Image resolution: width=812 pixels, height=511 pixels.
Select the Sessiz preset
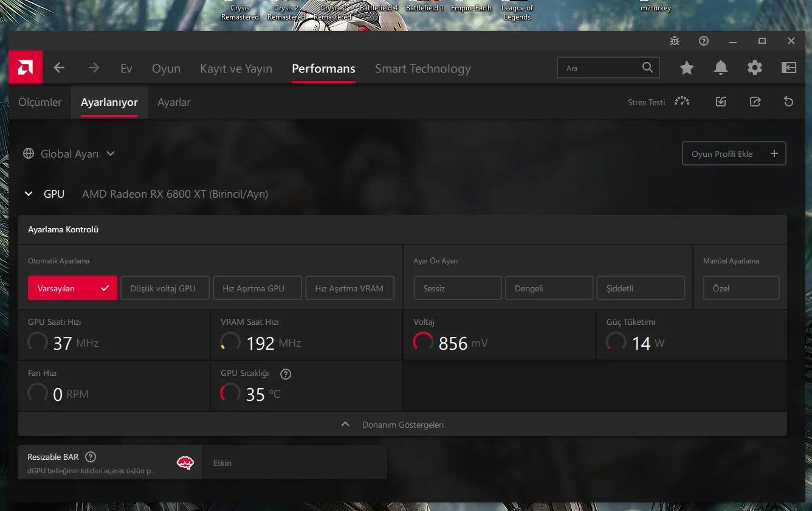(x=458, y=288)
